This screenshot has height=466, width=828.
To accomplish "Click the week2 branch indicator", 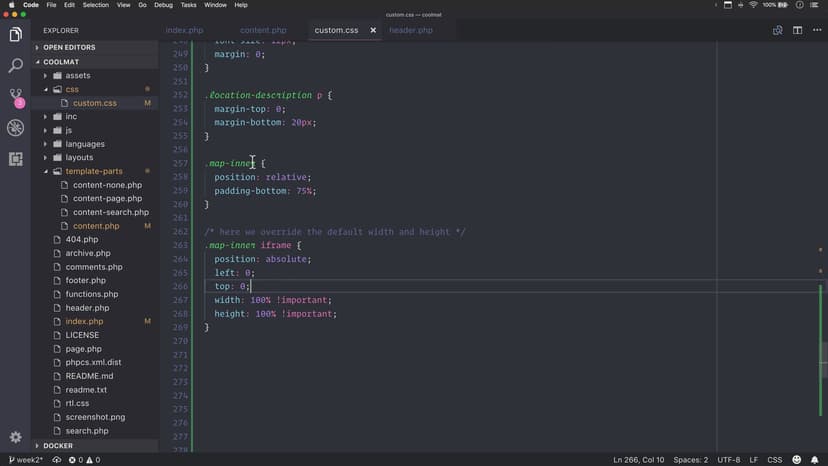I will tap(27, 460).
